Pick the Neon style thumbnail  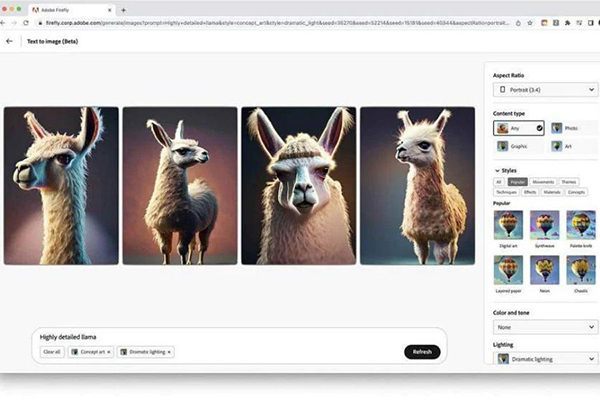[545, 269]
